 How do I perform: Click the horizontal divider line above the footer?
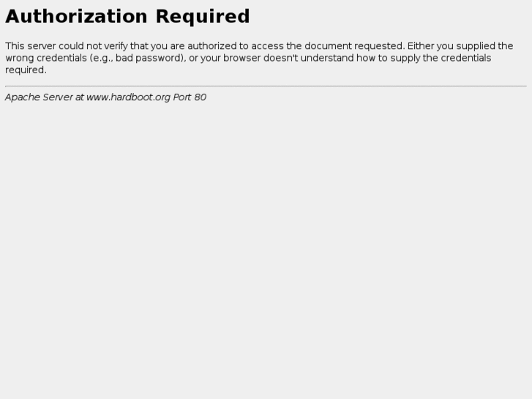point(266,86)
